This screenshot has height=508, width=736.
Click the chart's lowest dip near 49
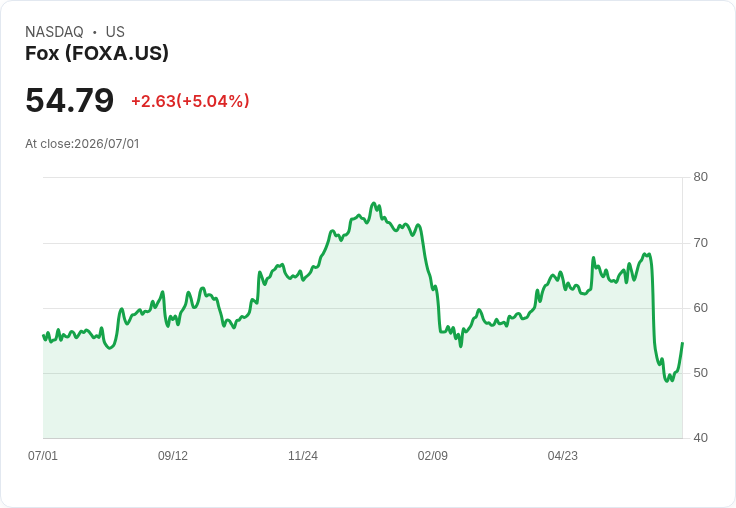(x=667, y=381)
